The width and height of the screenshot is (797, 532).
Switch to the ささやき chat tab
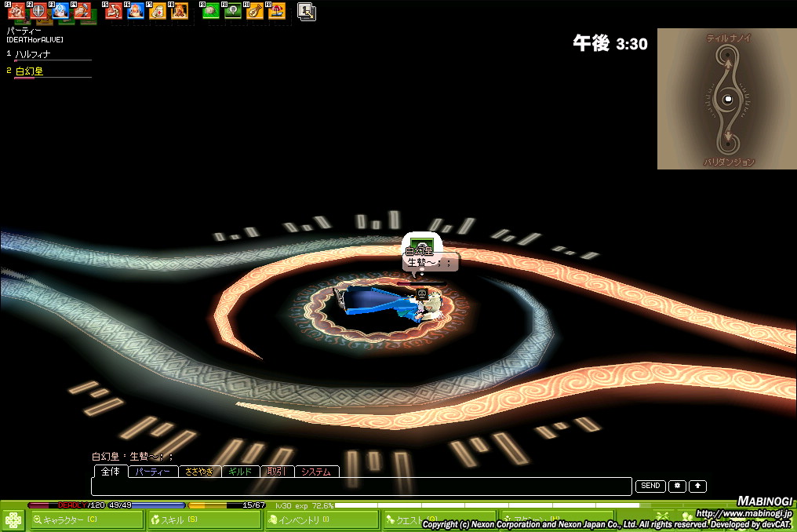point(200,472)
